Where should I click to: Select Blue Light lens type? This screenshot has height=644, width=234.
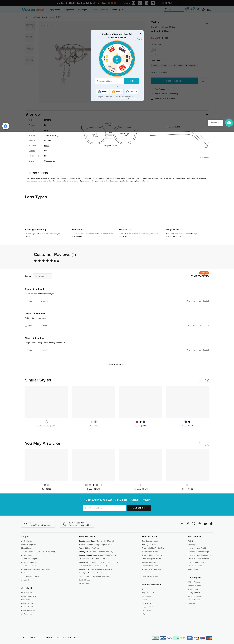pos(165,65)
